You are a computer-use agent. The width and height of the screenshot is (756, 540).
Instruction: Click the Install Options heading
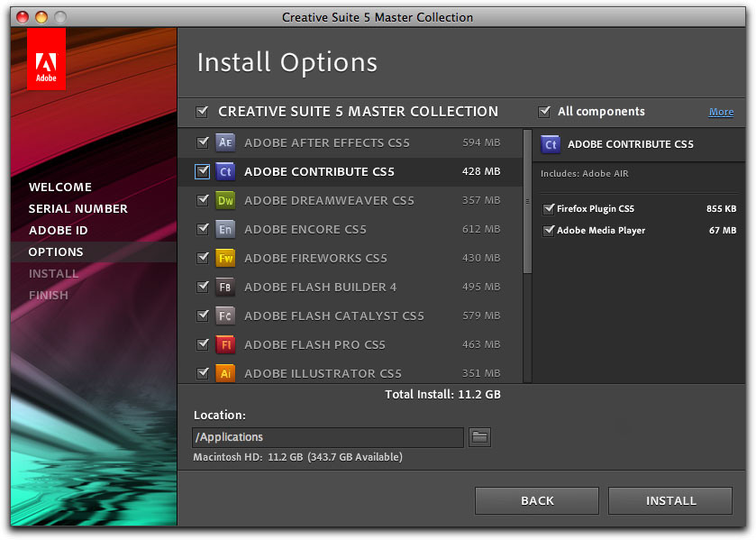click(287, 63)
